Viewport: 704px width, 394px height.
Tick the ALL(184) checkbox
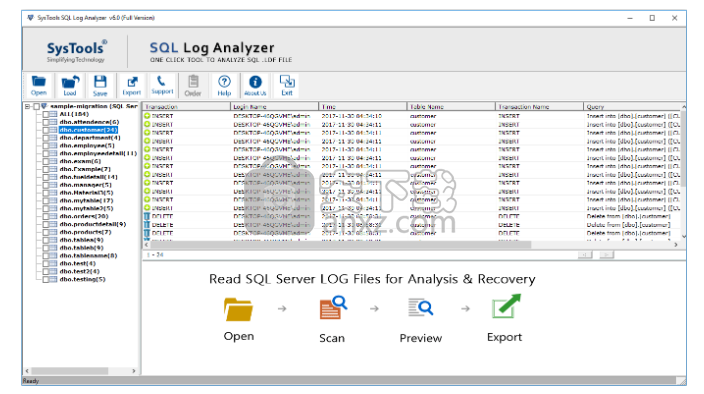point(45,114)
